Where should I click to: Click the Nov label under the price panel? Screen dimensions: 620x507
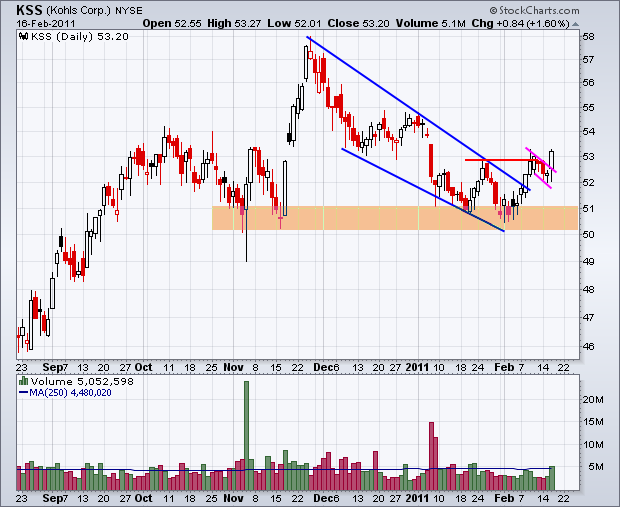[233, 367]
